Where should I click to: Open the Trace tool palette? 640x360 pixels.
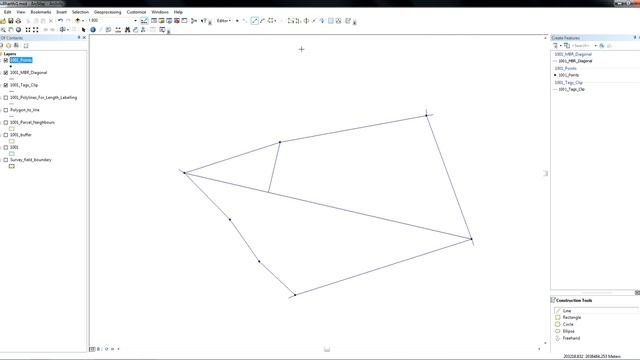coord(272,20)
